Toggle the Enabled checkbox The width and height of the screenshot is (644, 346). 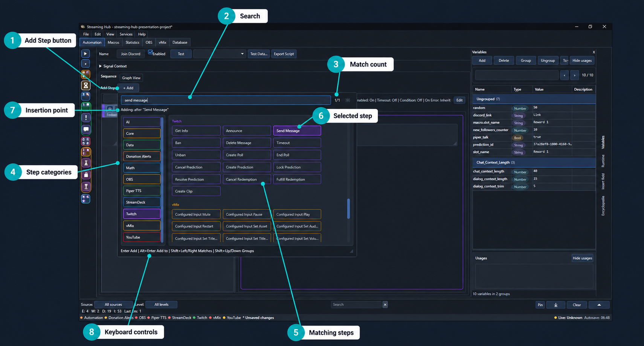tap(150, 52)
